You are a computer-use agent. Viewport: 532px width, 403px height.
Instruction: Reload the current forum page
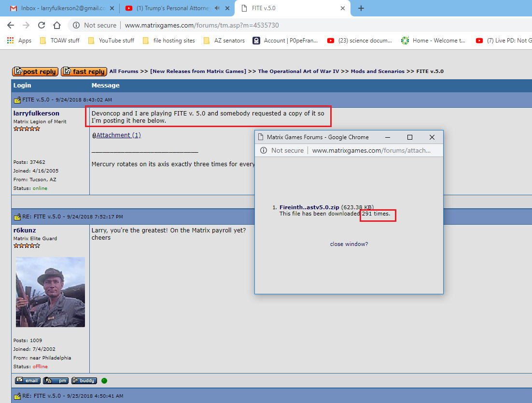pos(42,25)
